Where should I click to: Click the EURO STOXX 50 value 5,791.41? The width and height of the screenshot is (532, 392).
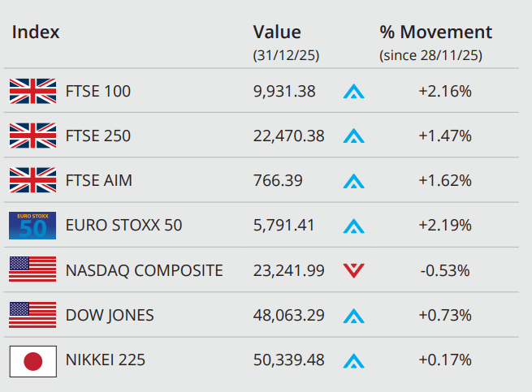tap(283, 226)
